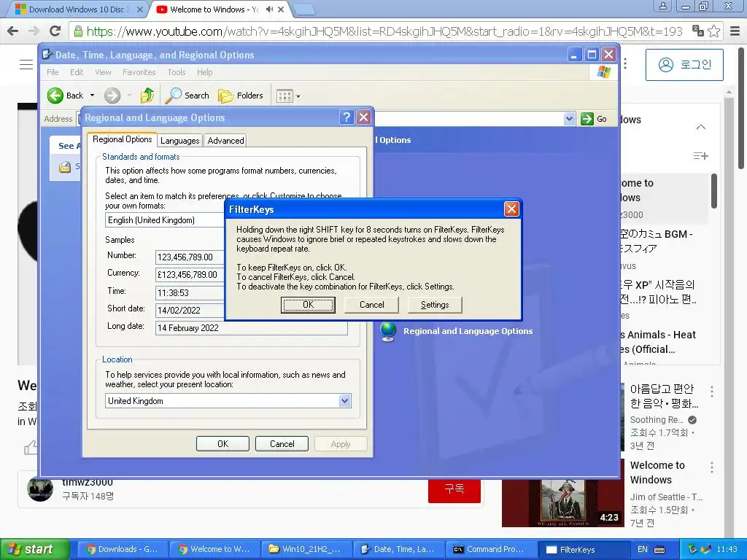Switch to Command Prompt taskbar button

point(491,549)
